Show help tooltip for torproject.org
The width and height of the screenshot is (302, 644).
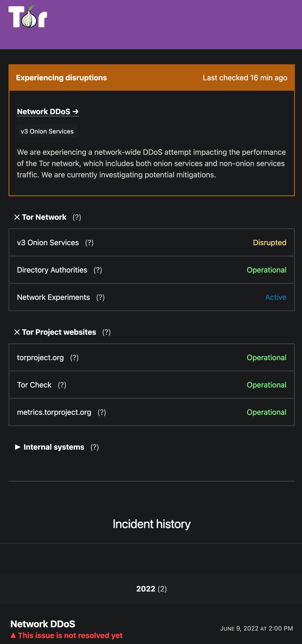[74, 358]
